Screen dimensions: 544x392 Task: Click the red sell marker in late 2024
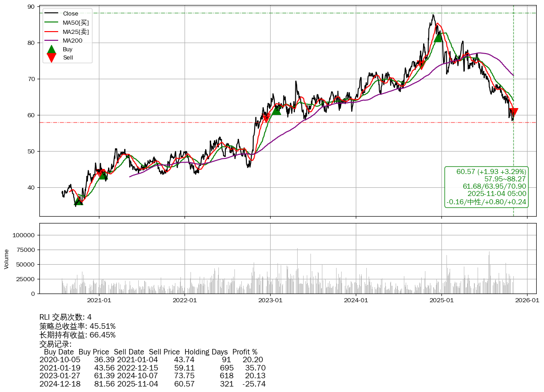pyautogui.click(x=421, y=65)
